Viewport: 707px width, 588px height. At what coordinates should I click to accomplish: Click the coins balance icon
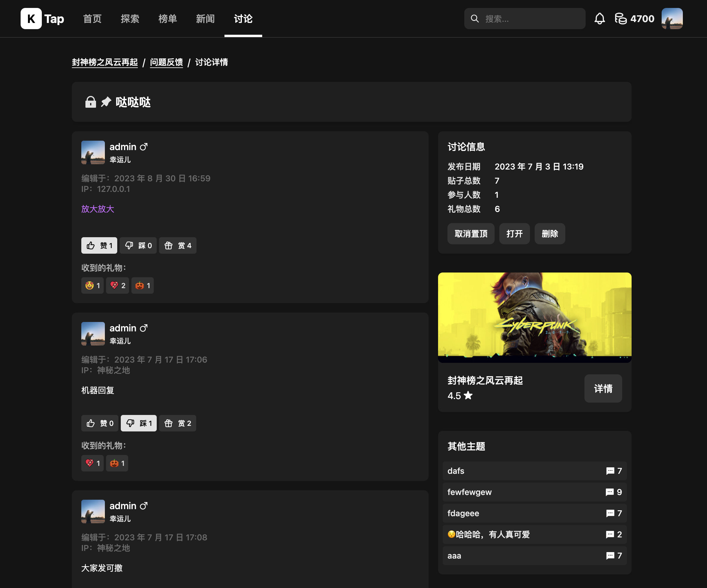[x=620, y=19]
